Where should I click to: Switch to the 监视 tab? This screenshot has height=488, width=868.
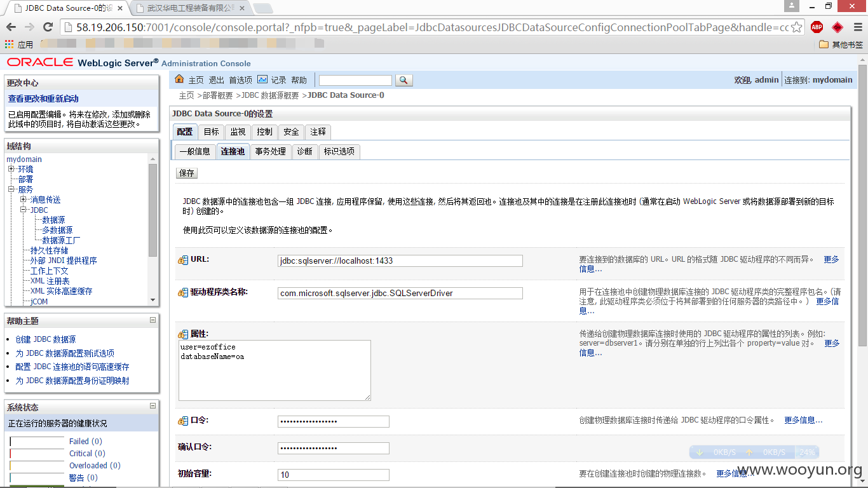[x=238, y=132]
